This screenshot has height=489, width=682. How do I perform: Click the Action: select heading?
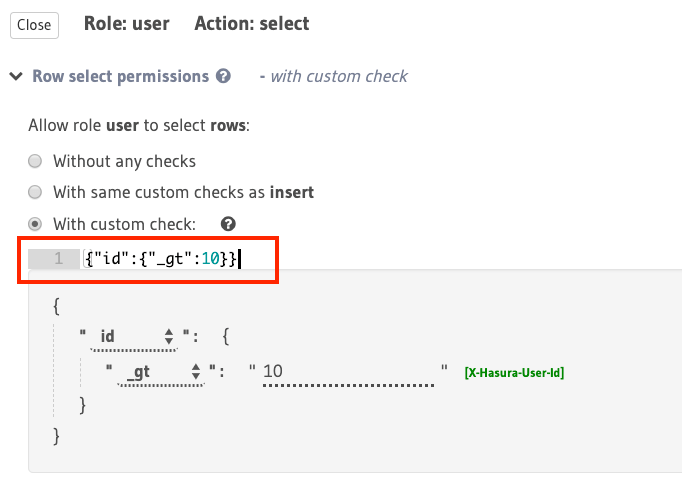[x=252, y=23]
